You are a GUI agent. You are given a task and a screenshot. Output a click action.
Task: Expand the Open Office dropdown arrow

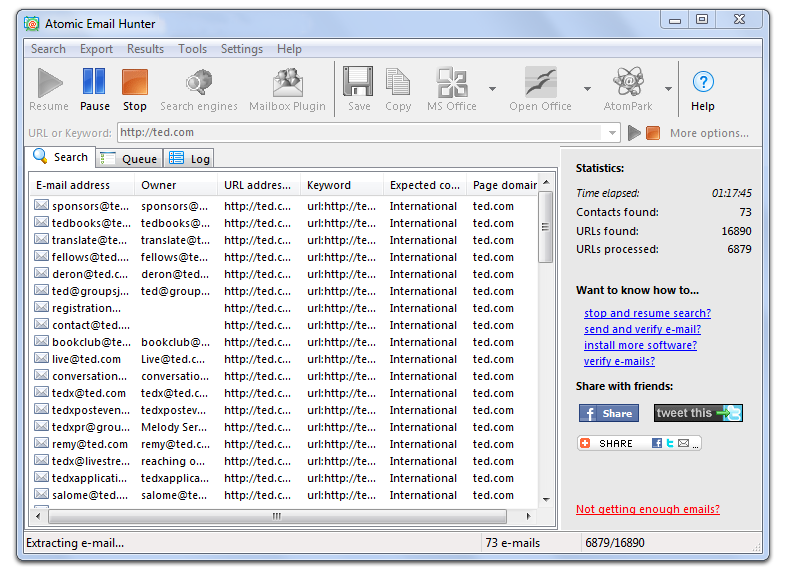(587, 89)
